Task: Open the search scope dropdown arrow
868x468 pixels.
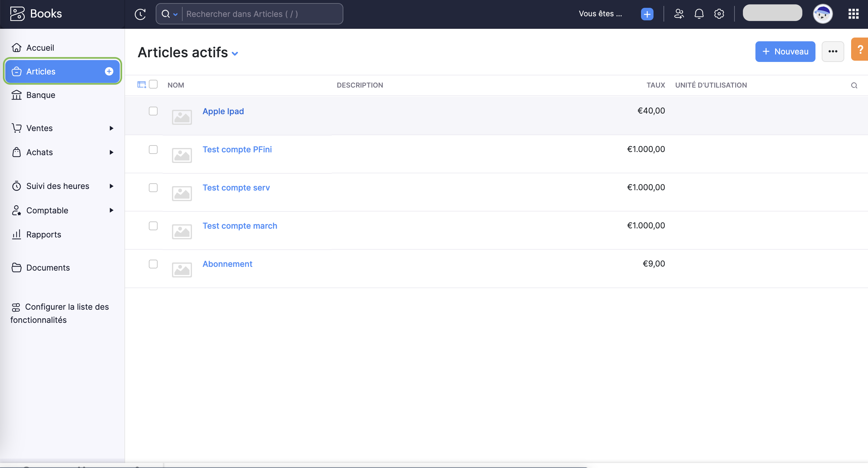Action: [175, 14]
